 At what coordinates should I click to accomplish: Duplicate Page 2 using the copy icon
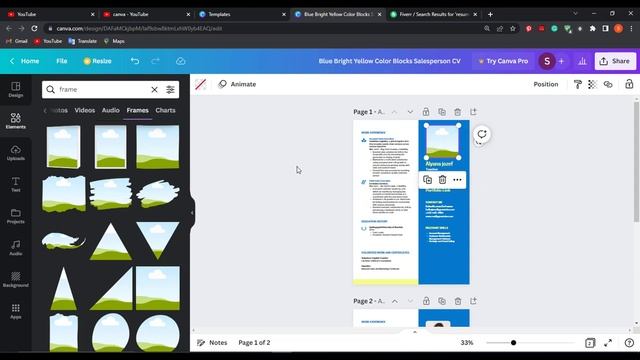tap(442, 301)
